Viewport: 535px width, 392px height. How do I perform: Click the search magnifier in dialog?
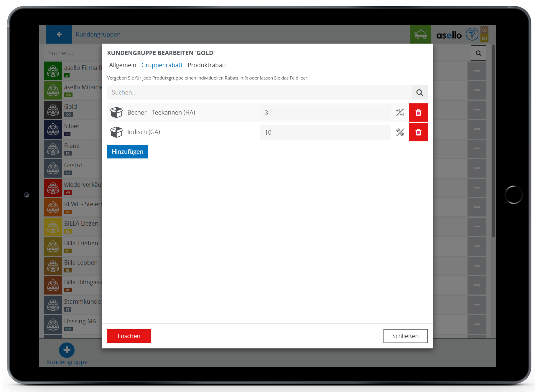pos(419,92)
